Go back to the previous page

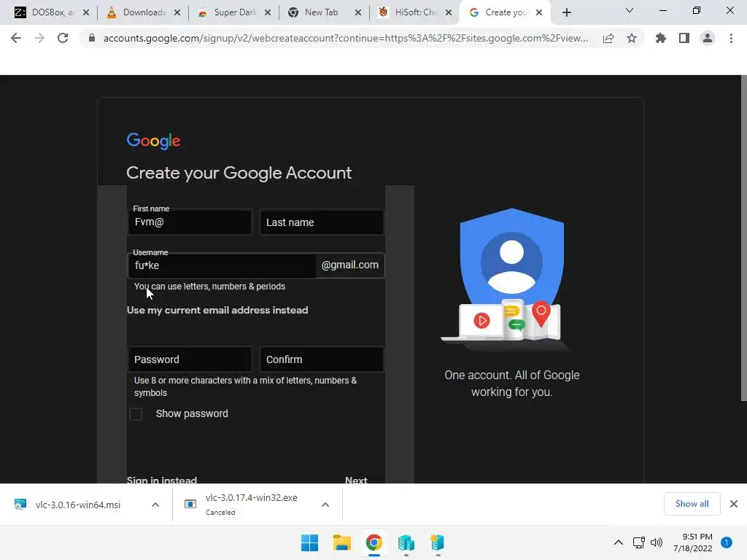tap(16, 38)
